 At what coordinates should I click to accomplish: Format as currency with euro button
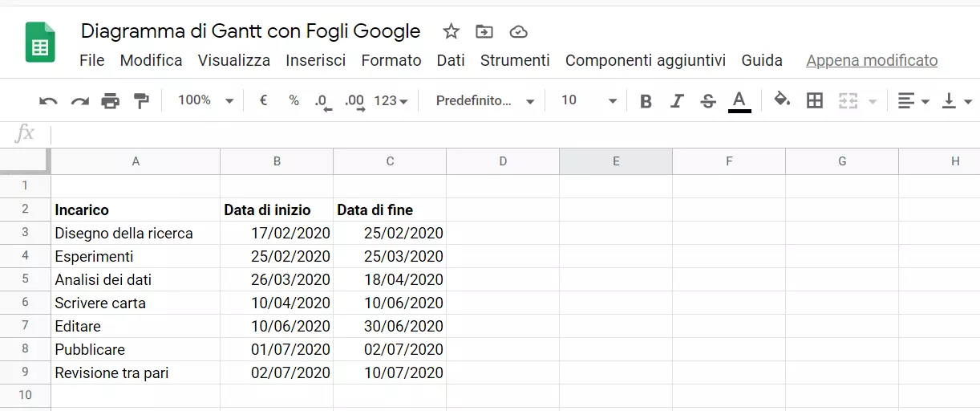[263, 100]
